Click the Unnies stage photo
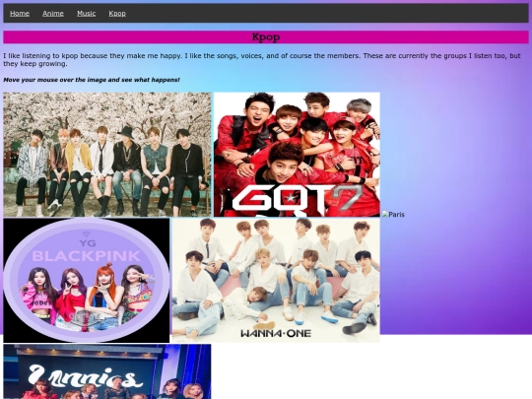Screen dimensions: 532x399 point(107,371)
